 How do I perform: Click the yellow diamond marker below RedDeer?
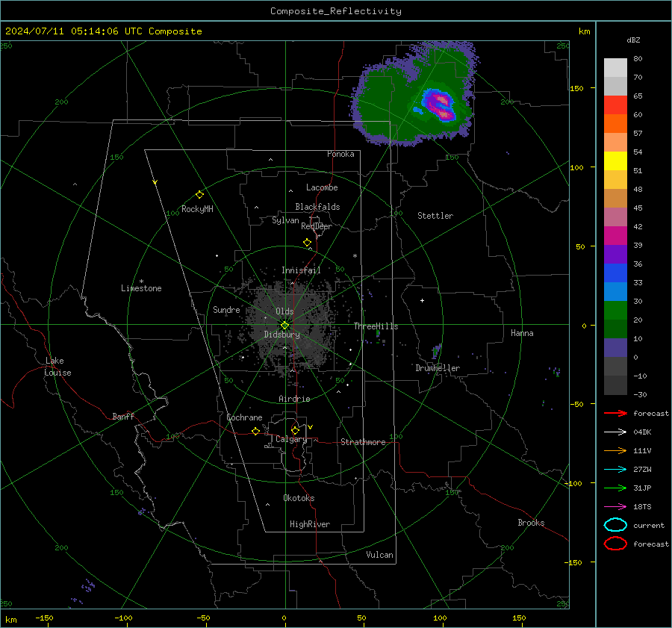[x=307, y=243]
